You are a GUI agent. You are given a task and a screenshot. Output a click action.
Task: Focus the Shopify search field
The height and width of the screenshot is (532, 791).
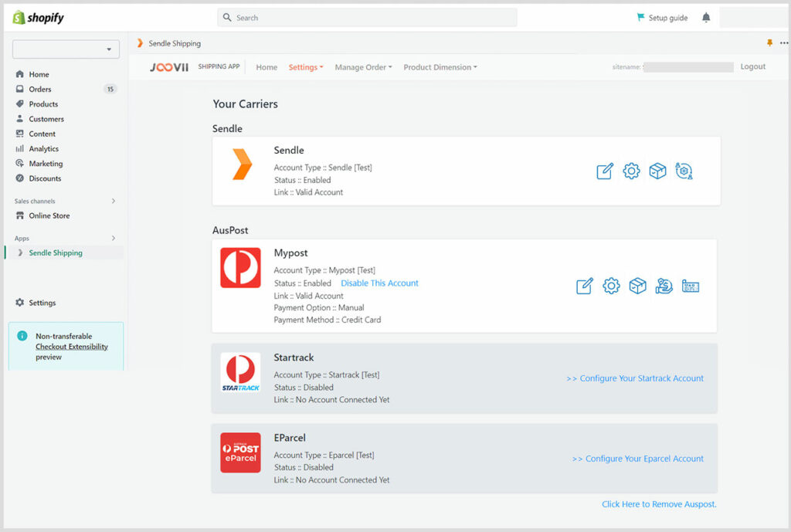pyautogui.click(x=367, y=18)
